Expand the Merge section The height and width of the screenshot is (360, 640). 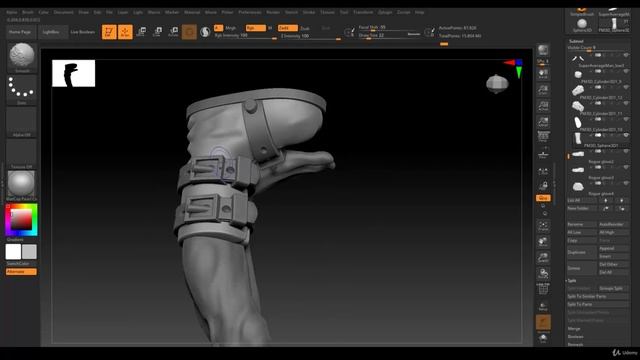pyautogui.click(x=574, y=329)
